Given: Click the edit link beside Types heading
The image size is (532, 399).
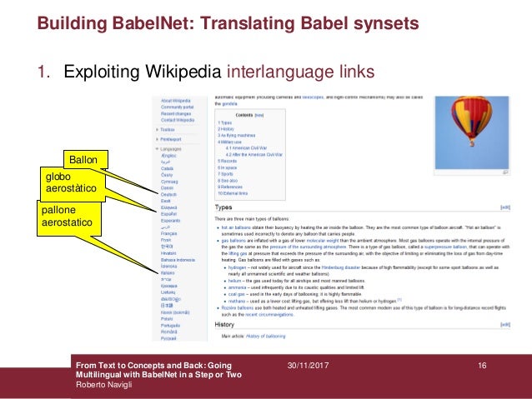Looking at the screenshot, I should pos(505,207).
